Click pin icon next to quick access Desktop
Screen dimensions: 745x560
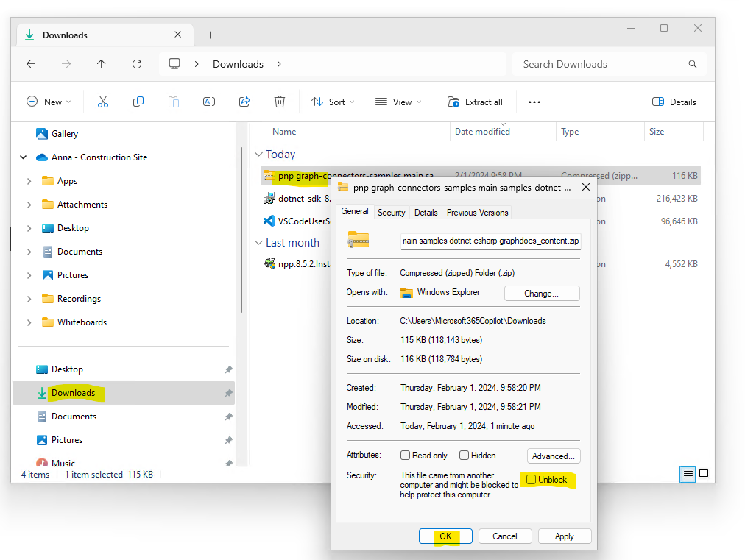click(x=228, y=369)
